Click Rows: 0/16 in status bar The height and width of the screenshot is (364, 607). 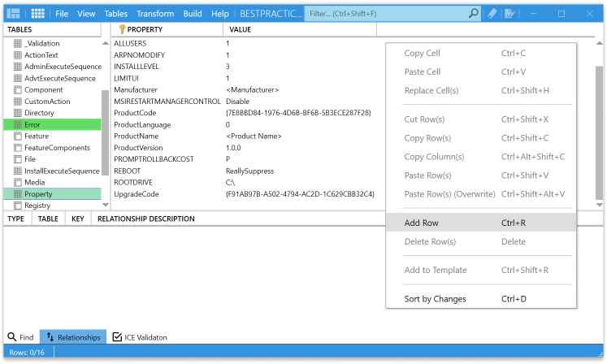27,353
